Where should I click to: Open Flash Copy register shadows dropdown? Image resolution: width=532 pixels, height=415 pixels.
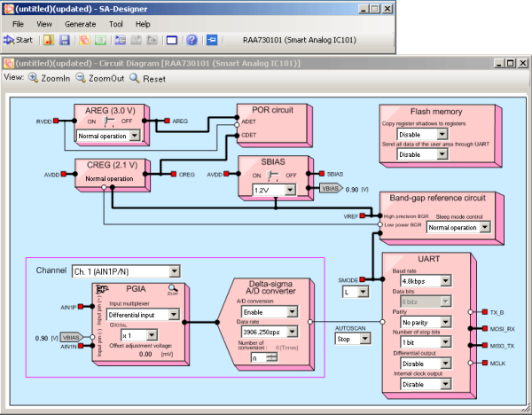coord(422,135)
